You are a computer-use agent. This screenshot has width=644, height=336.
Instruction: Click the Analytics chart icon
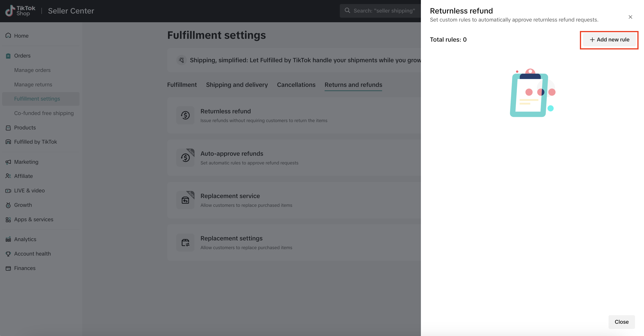8,239
